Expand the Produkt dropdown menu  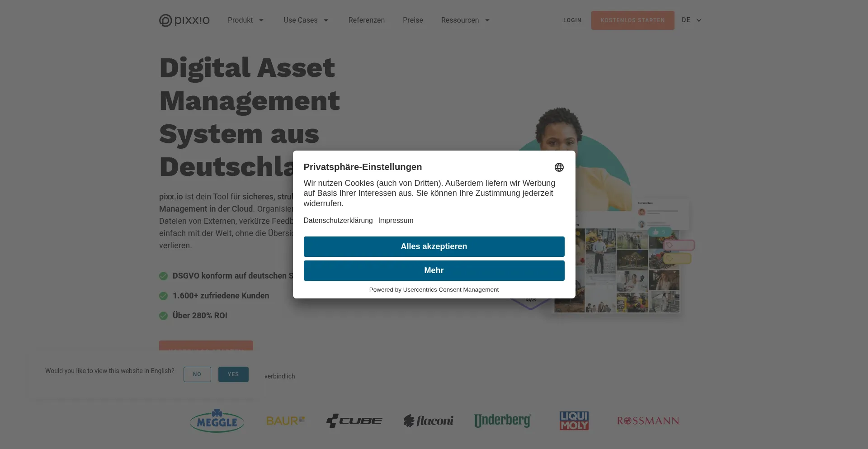tap(246, 20)
